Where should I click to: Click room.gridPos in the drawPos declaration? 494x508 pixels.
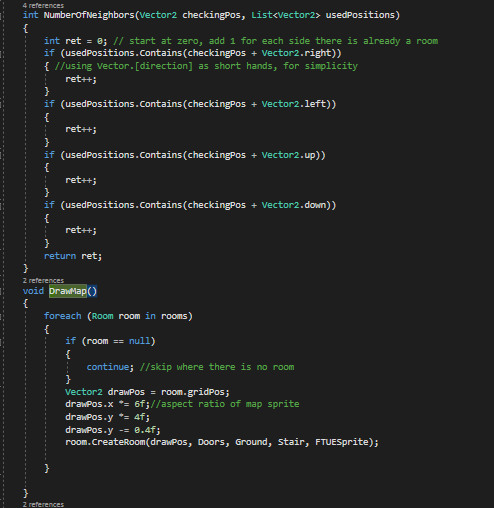(x=193, y=392)
